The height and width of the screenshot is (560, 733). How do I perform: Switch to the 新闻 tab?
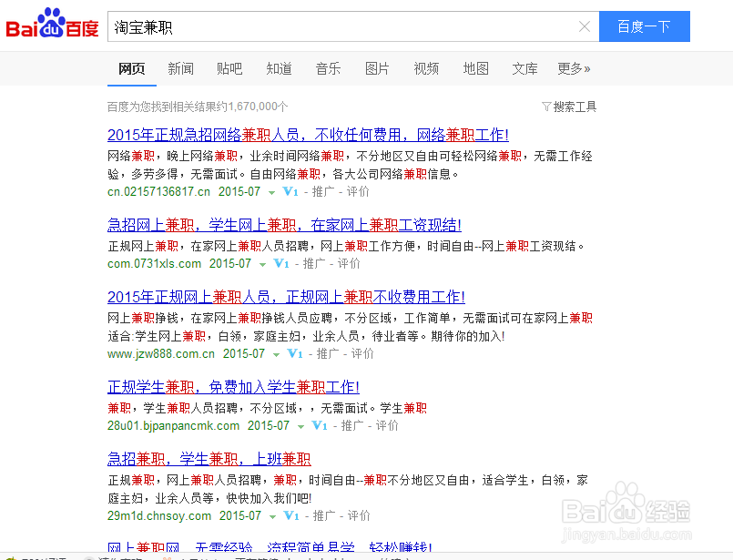pyautogui.click(x=181, y=68)
